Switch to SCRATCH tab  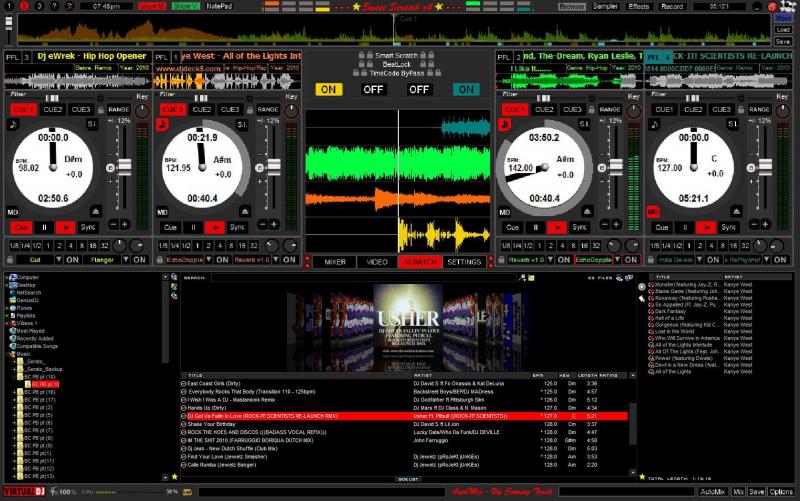420,262
